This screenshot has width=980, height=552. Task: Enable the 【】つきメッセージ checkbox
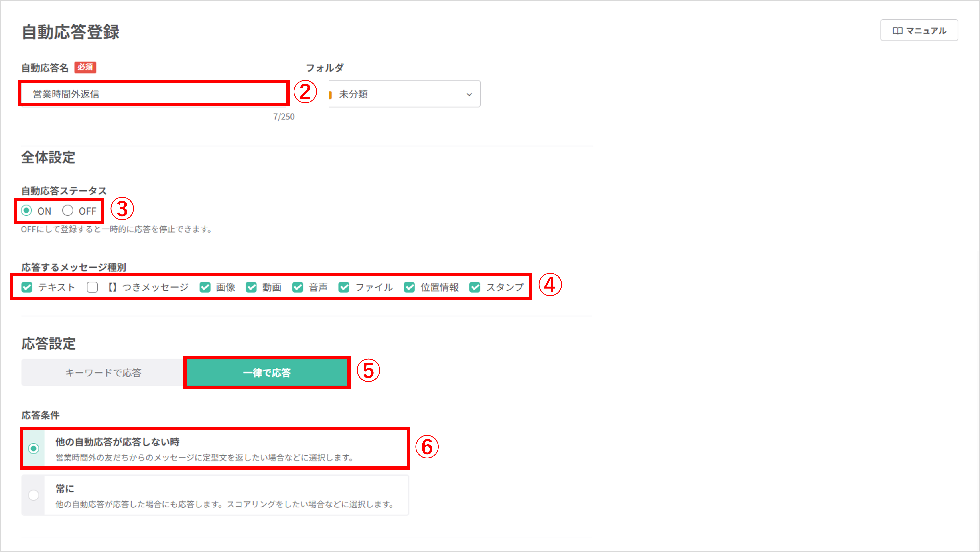tap(92, 287)
